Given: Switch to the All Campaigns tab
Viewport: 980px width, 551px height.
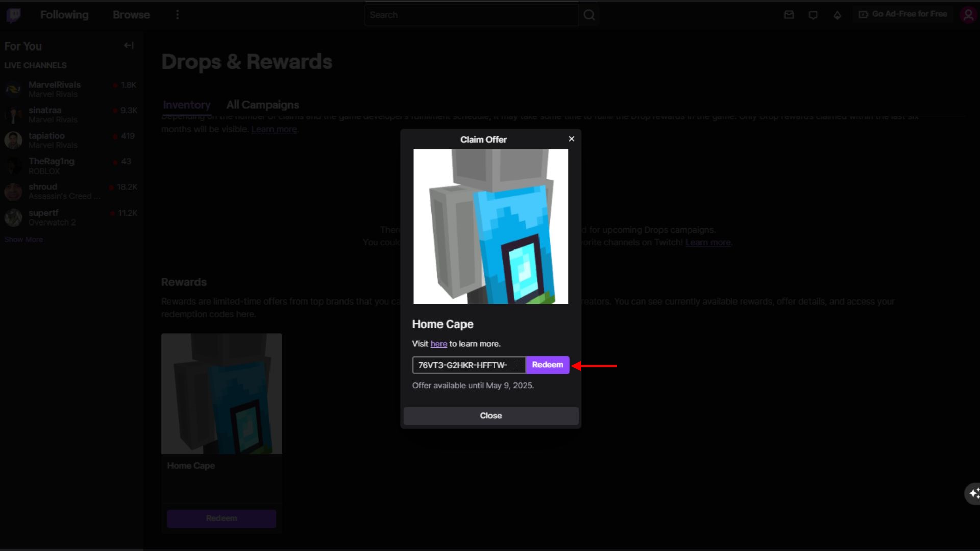Looking at the screenshot, I should tap(262, 105).
